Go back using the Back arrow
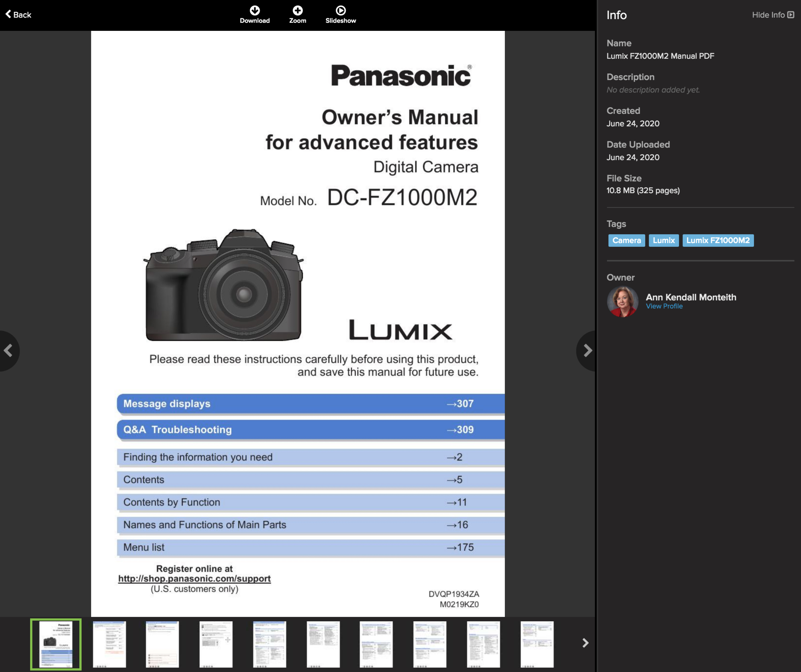This screenshot has width=801, height=672. 18,14
